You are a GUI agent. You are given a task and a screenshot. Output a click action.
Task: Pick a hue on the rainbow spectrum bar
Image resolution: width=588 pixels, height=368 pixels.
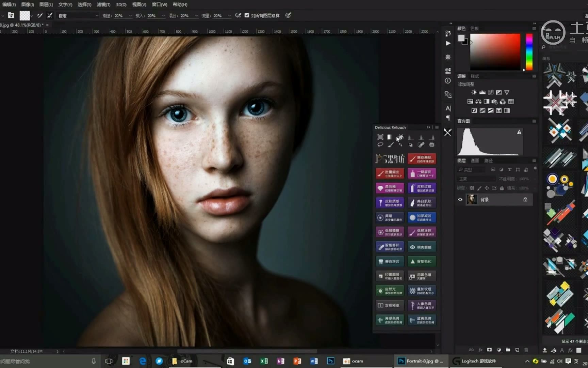coord(529,51)
